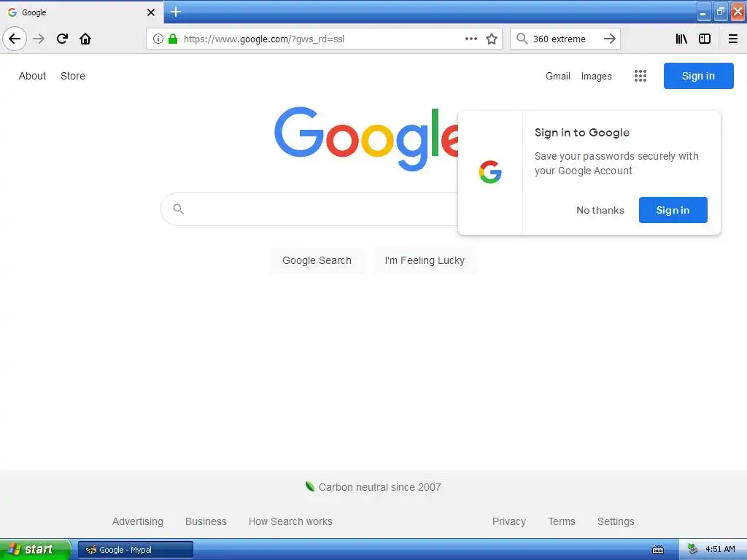Click Sign in inside the popup
The image size is (747, 560).
click(673, 210)
